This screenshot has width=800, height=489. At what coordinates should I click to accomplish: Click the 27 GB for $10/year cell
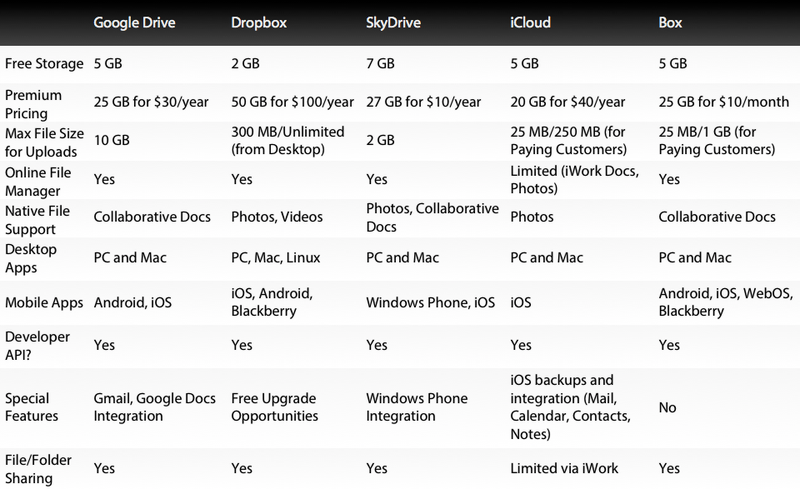pos(423,102)
